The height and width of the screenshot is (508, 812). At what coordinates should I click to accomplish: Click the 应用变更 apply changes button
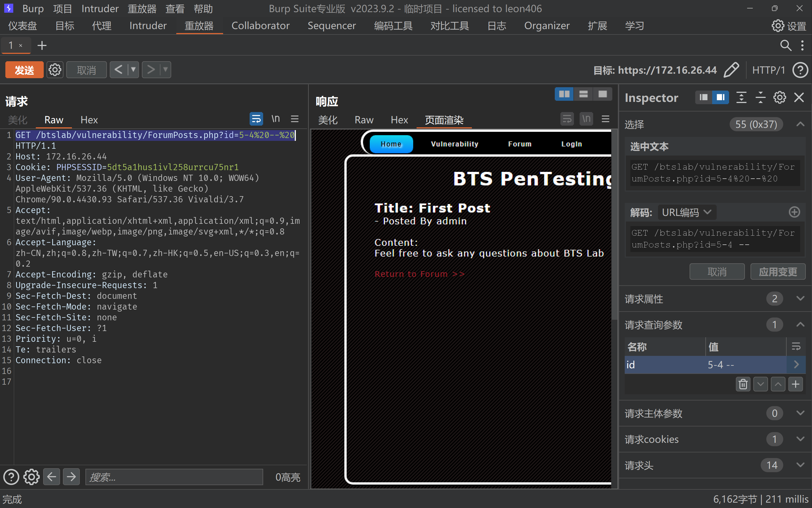777,271
